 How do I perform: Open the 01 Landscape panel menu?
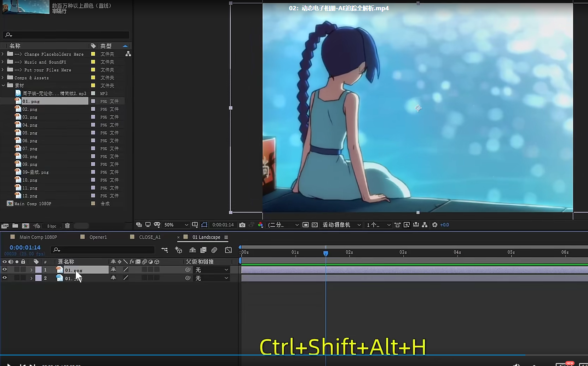[x=226, y=237]
